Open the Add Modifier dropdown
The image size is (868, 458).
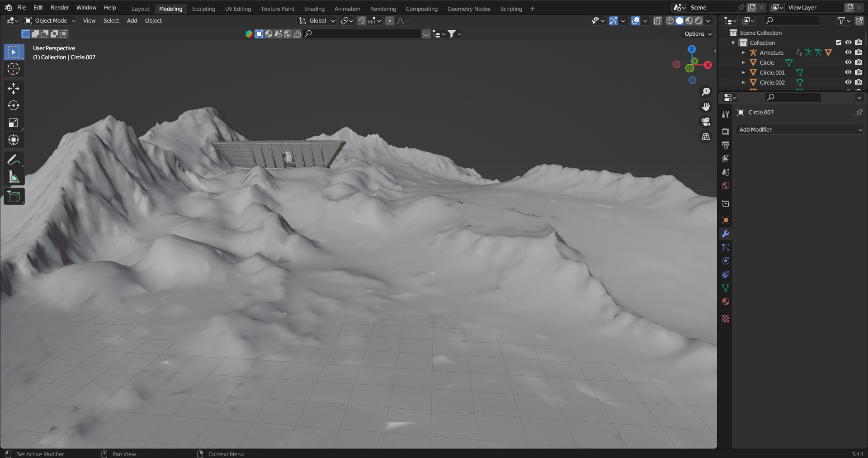pyautogui.click(x=799, y=130)
